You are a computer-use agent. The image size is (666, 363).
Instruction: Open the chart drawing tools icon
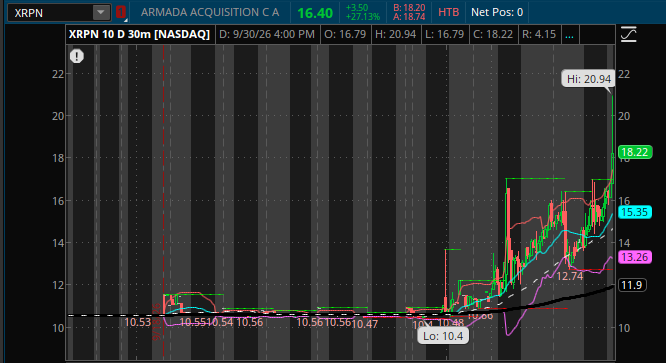[x=628, y=34]
